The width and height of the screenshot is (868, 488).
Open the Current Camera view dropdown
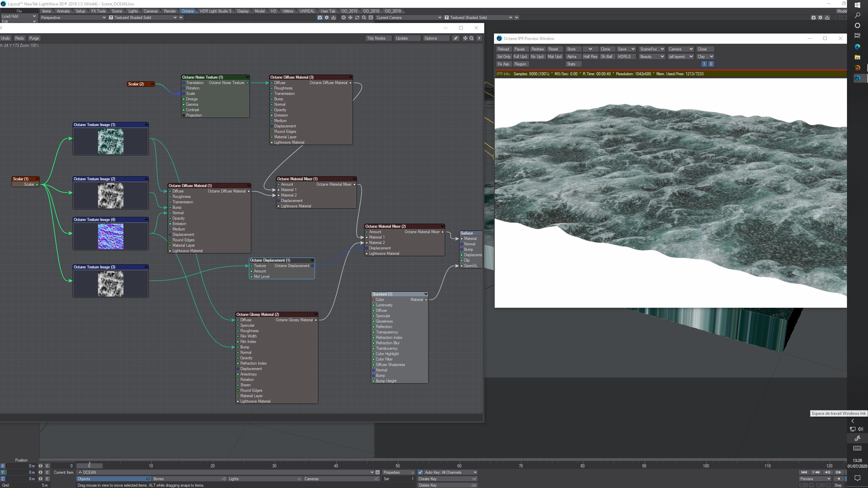coord(409,18)
